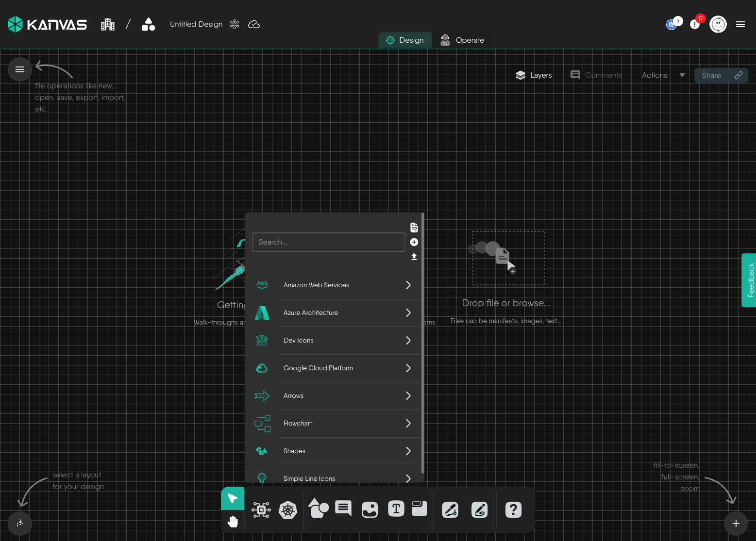Click the Share button
Screen dimensions: 756x541
(x=721, y=75)
